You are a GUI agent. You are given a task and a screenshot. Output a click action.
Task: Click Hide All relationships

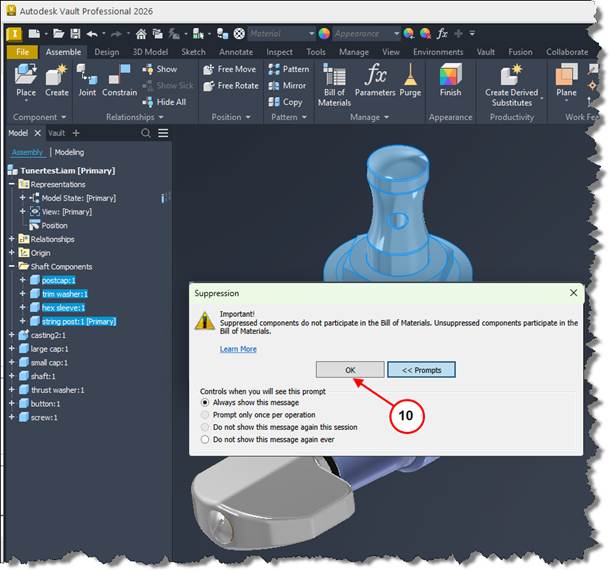[x=164, y=102]
